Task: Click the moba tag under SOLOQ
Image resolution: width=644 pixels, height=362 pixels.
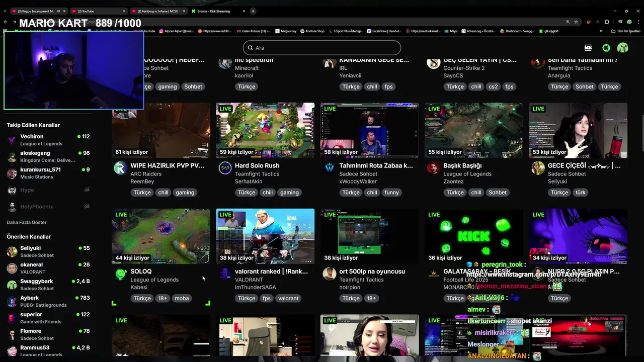Action: [x=182, y=298]
